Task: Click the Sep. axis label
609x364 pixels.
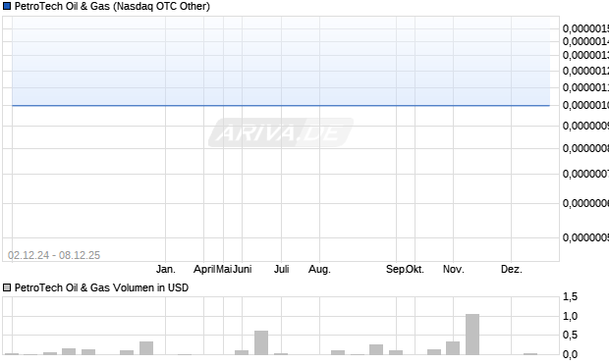Action: pyautogui.click(x=396, y=269)
